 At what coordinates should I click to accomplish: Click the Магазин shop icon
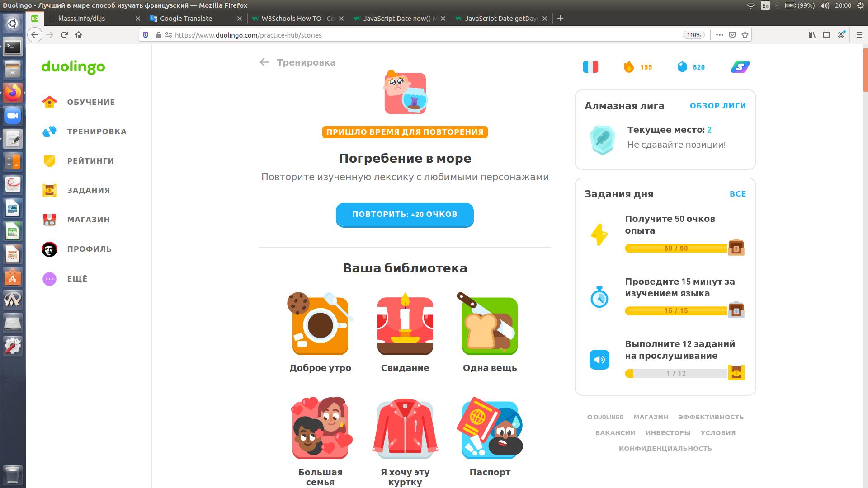pos(49,220)
